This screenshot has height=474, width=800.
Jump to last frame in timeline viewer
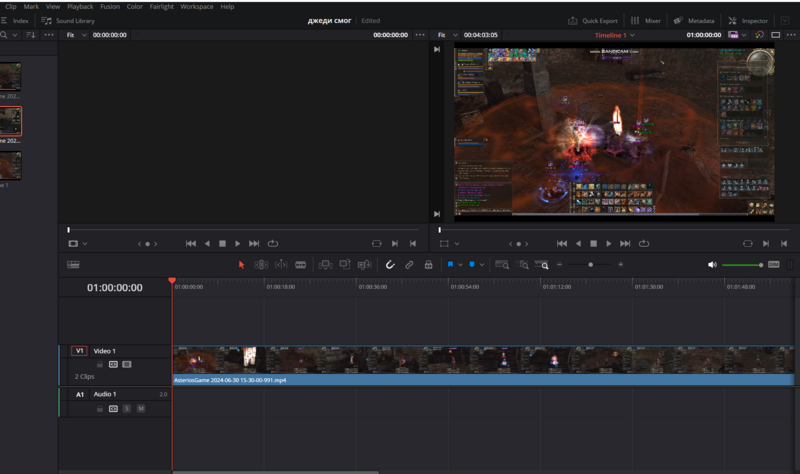click(x=625, y=244)
